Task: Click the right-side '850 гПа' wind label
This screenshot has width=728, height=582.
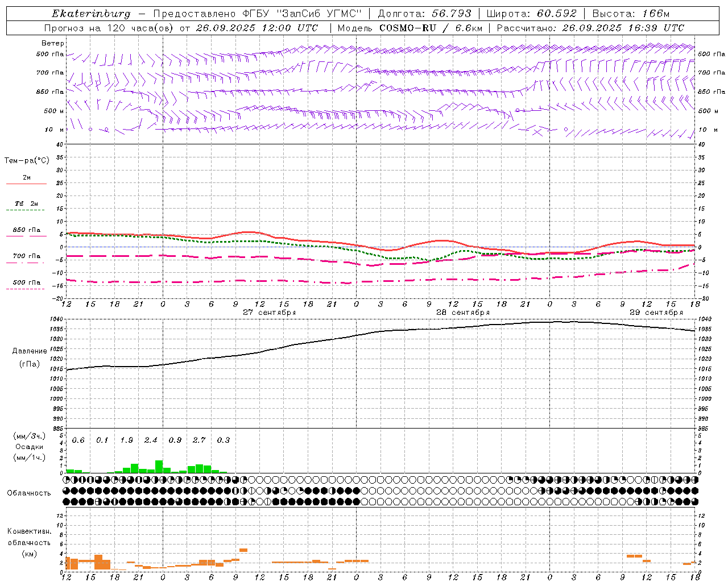Action: [712, 92]
